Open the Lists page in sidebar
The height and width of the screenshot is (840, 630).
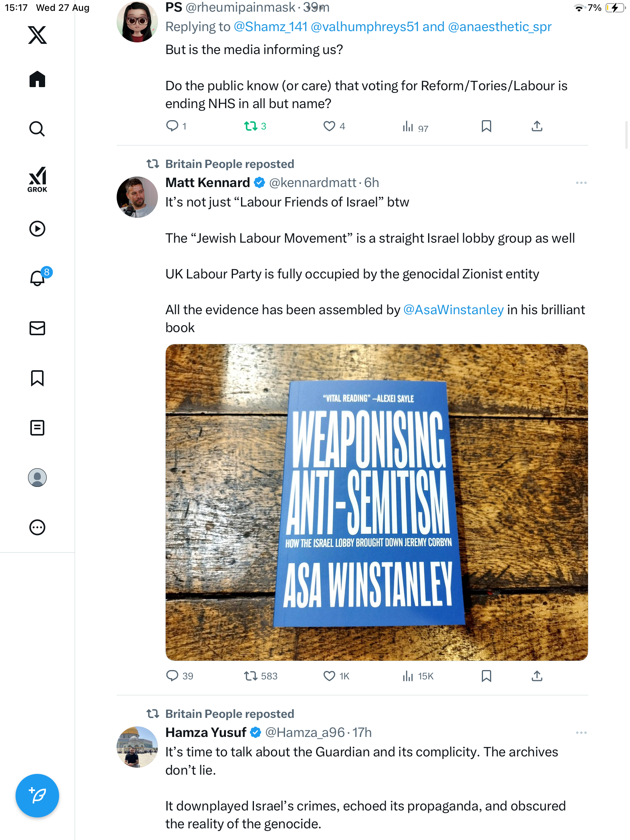click(x=37, y=428)
